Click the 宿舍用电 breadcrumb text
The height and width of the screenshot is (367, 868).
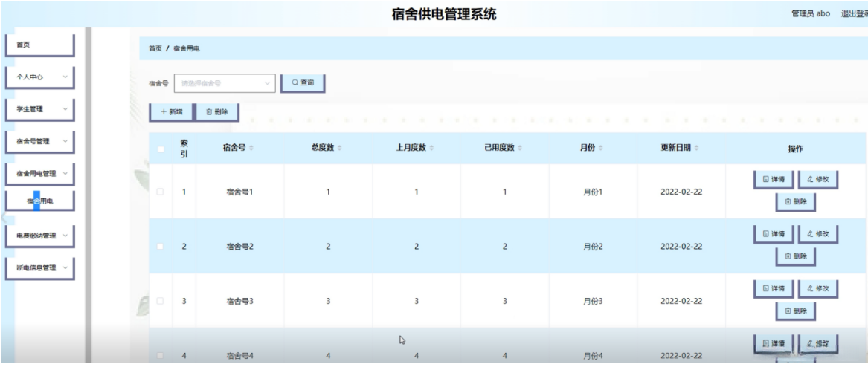point(187,48)
